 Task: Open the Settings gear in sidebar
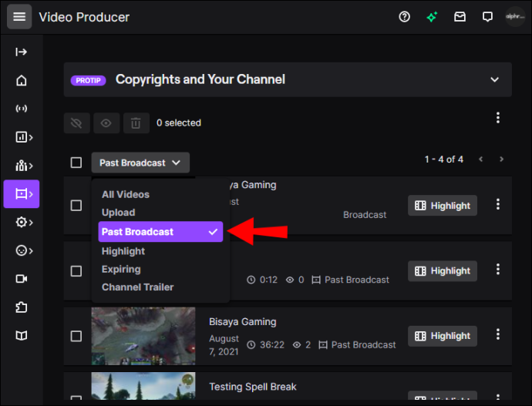coord(24,223)
